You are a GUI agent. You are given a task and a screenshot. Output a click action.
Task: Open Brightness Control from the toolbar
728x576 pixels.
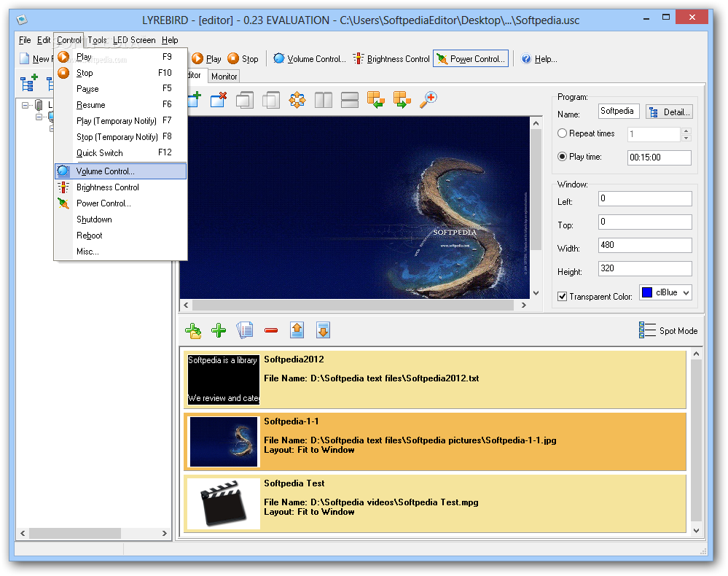[x=391, y=58]
